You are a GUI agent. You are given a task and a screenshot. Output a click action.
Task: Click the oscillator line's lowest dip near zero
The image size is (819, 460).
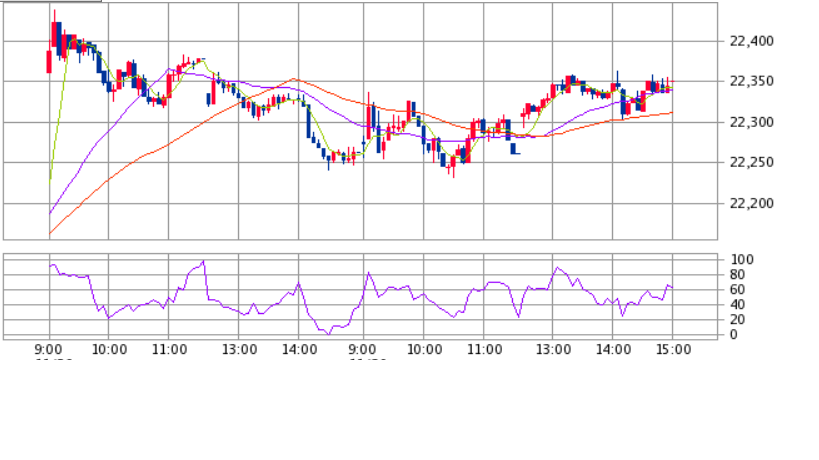pos(329,333)
